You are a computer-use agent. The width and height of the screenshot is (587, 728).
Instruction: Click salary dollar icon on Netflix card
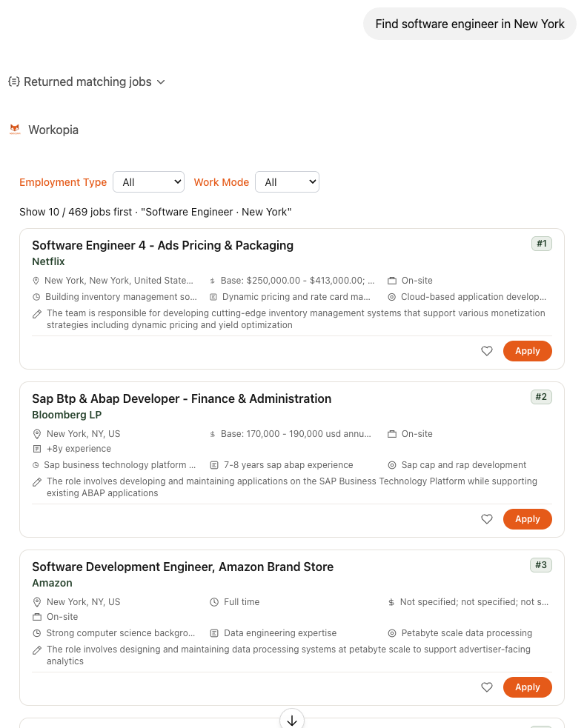(213, 281)
